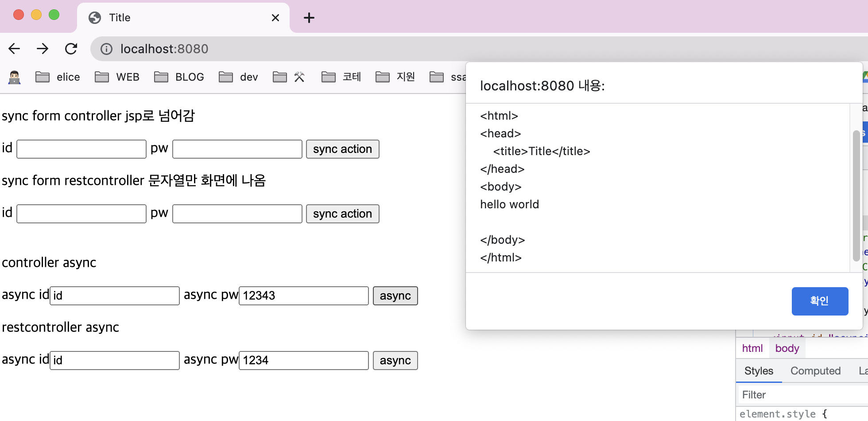Switch to the Computed tab
Viewport: 868px width, 421px height.
click(815, 371)
